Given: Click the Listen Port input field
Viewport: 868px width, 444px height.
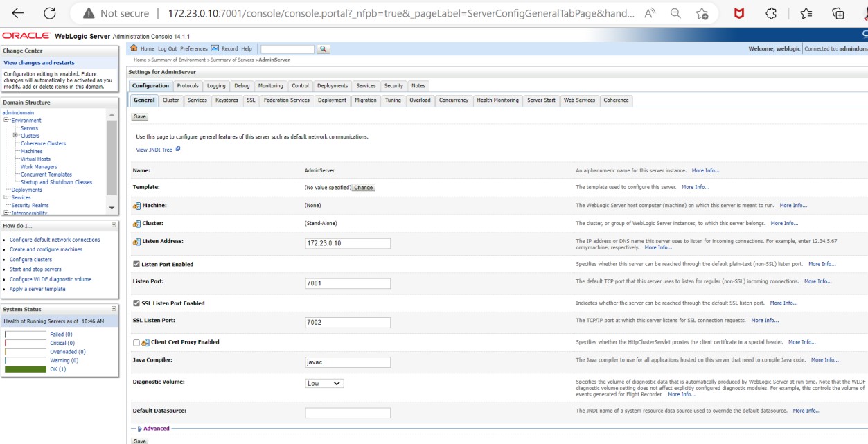Looking at the screenshot, I should pyautogui.click(x=348, y=284).
